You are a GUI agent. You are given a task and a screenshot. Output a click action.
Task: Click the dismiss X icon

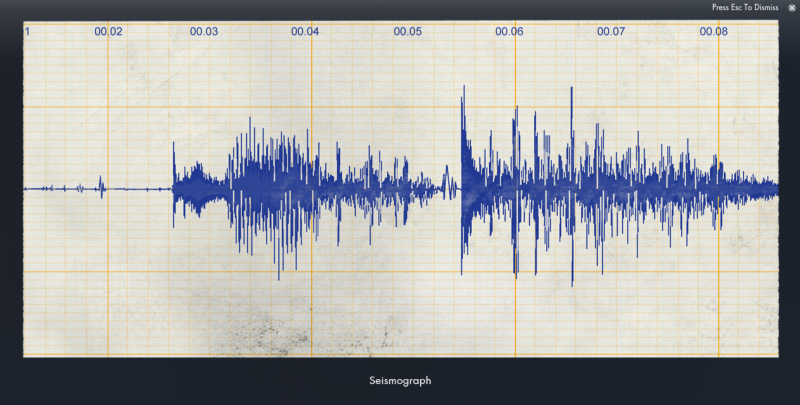point(792,8)
